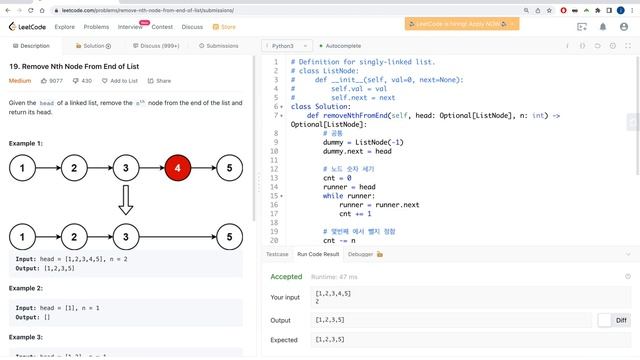Open the editor settings icon
The image size is (640, 360).
pyautogui.click(x=613, y=46)
